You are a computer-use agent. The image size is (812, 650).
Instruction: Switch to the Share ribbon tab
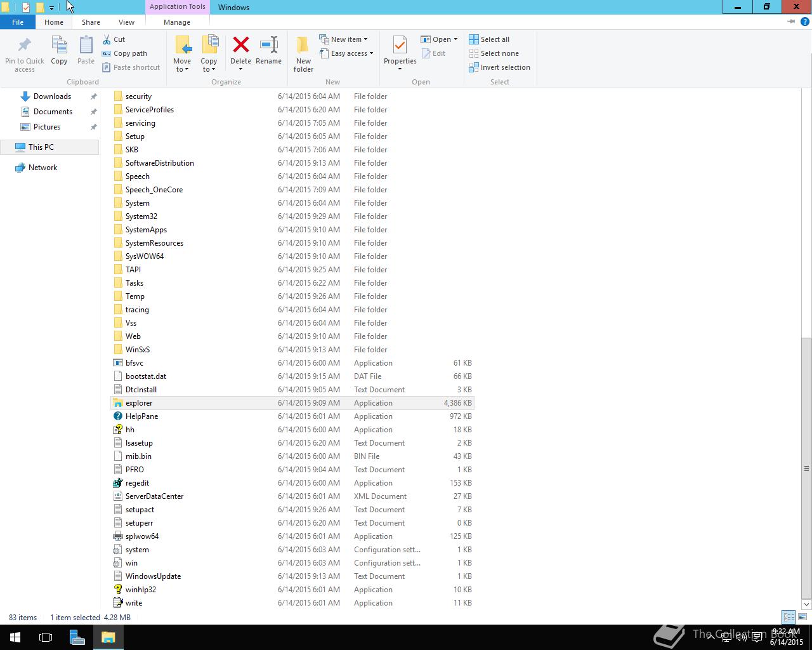91,22
